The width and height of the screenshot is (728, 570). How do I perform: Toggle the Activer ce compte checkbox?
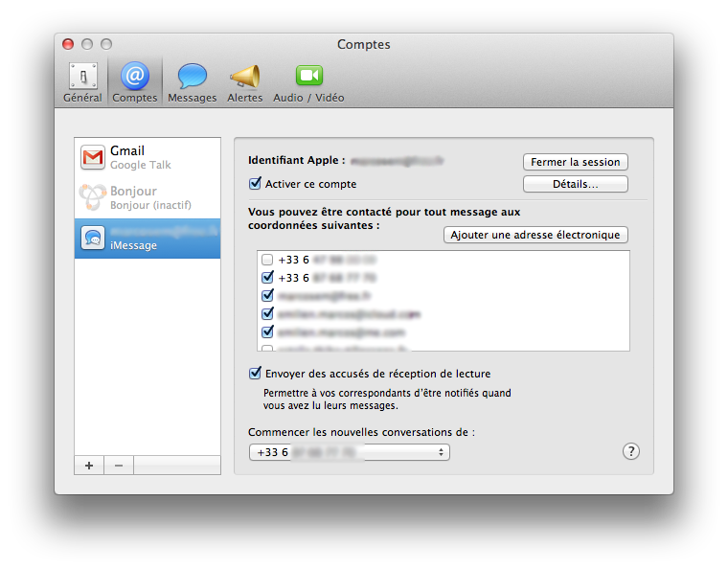[255, 184]
